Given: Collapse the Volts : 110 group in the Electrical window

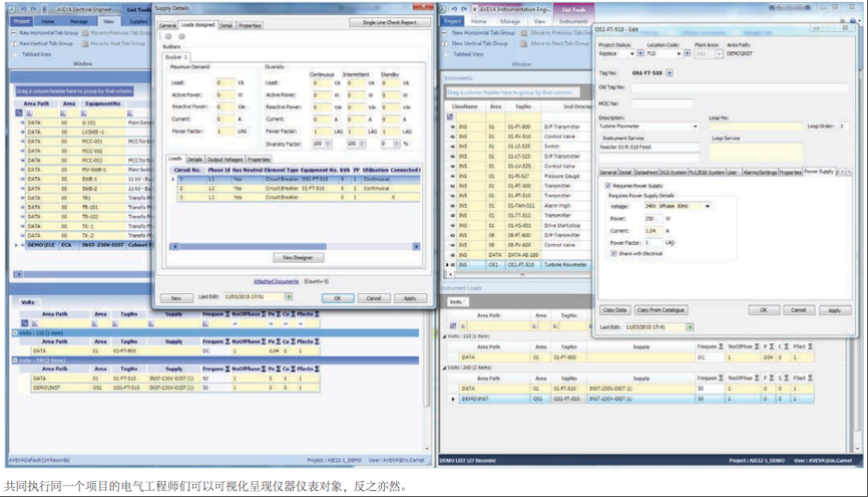Looking at the screenshot, I should (x=15, y=333).
